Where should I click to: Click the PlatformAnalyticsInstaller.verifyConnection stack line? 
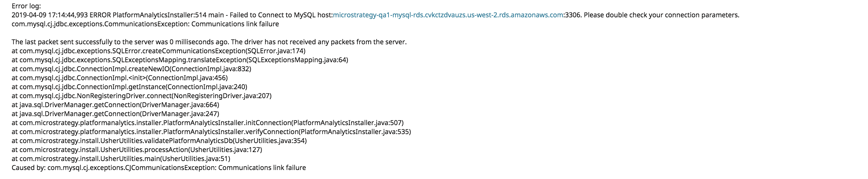pos(211,132)
